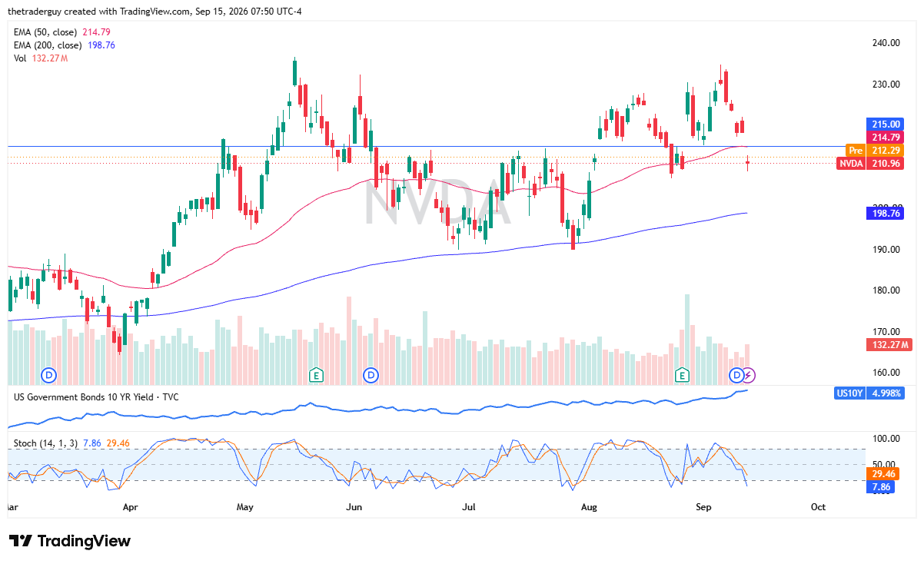The width and height of the screenshot is (924, 564).
Task: Click the Apr label on time axis
Action: (130, 507)
